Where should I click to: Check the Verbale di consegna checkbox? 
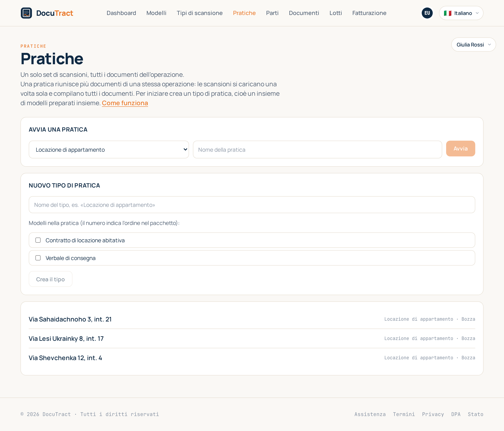pos(38,258)
